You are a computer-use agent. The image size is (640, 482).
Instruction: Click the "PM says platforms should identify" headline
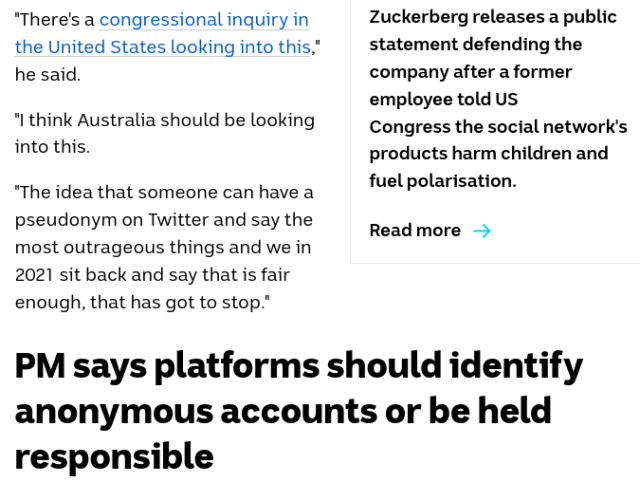pyautogui.click(x=298, y=367)
